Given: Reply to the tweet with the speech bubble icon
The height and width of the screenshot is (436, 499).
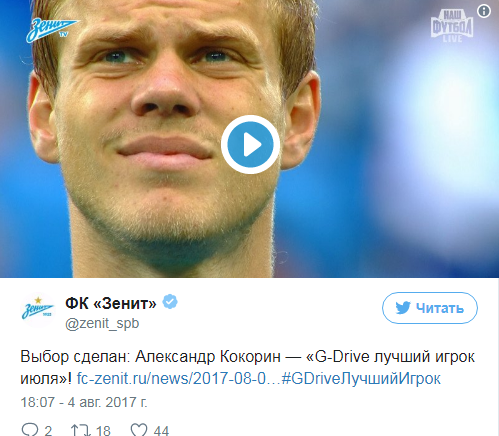Looking at the screenshot, I should (30, 430).
